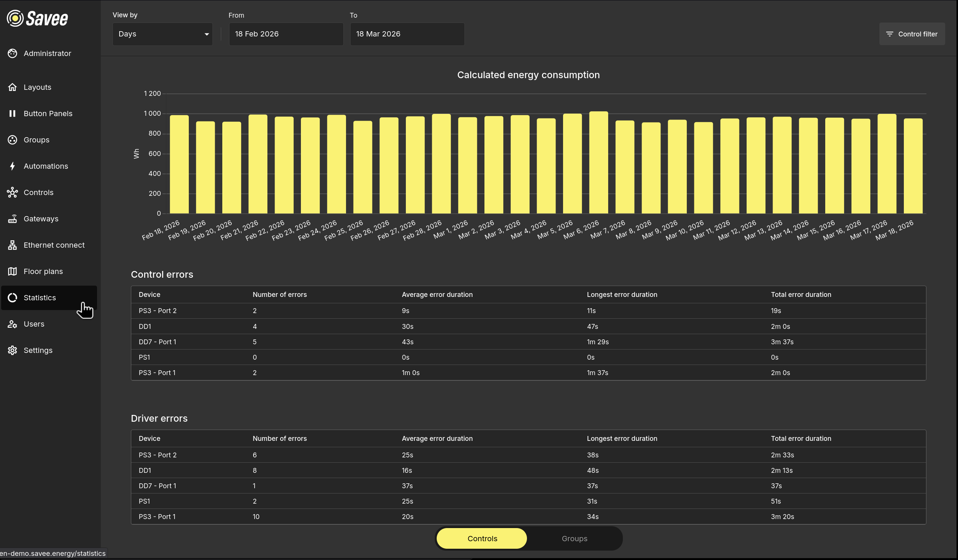Click the Automations lightning icon
The height and width of the screenshot is (560, 958).
click(12, 166)
